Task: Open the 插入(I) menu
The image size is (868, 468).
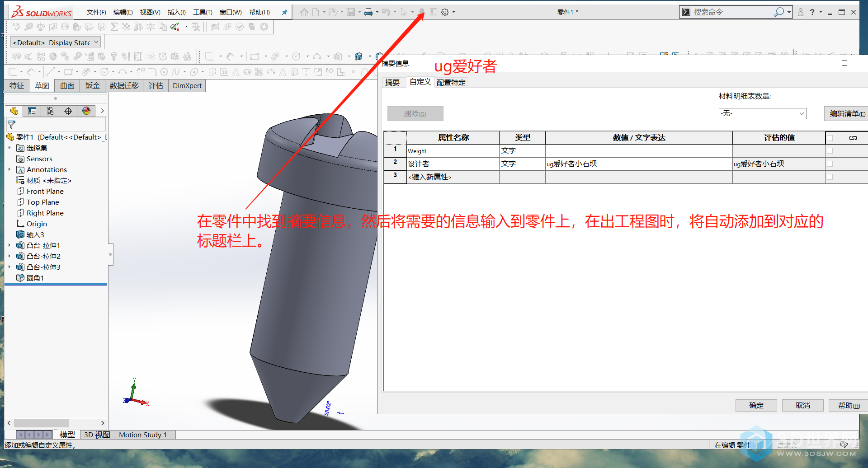Action: click(x=176, y=12)
